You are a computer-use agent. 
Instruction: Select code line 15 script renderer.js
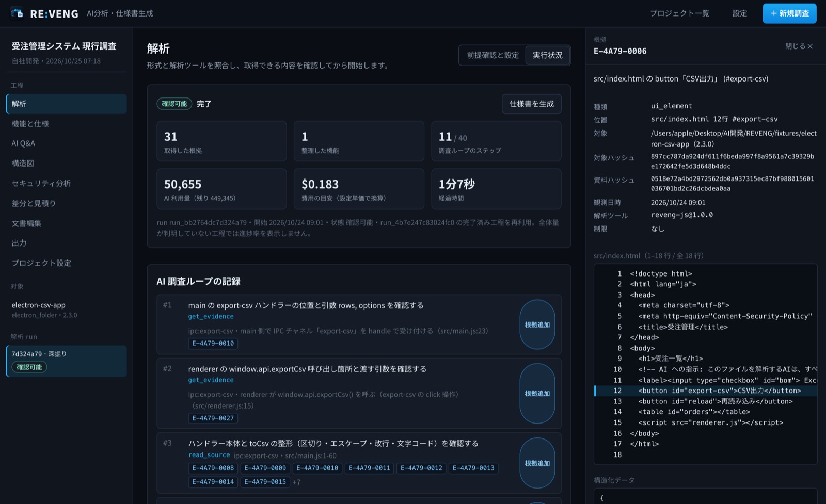(x=706, y=422)
